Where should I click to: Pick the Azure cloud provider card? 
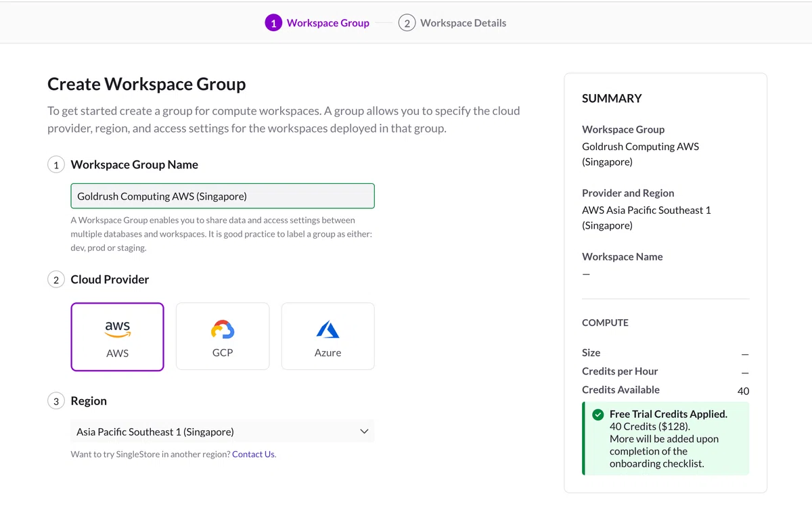(328, 336)
